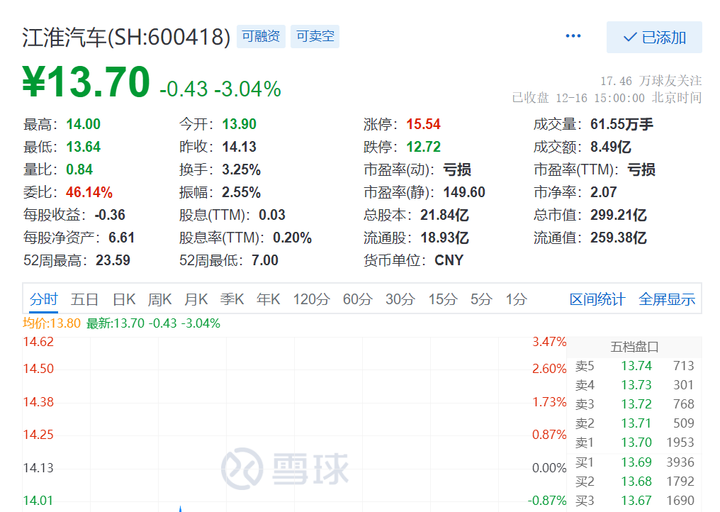This screenshot has width=720, height=512.
Task: Switch to the 季K chart tab
Action: (232, 299)
